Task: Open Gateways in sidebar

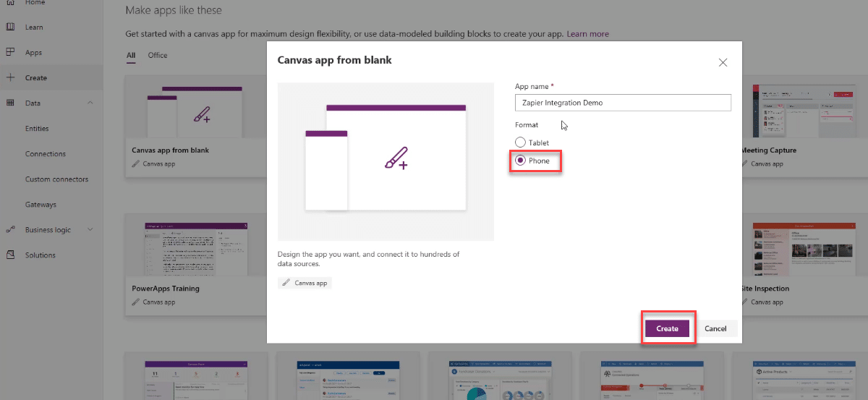Action: (x=41, y=204)
